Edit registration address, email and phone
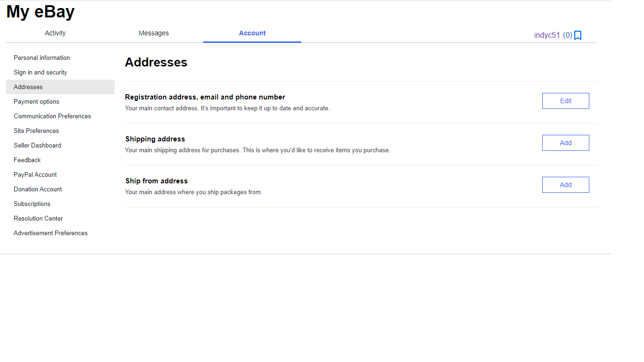This screenshot has height=362, width=644. (565, 101)
